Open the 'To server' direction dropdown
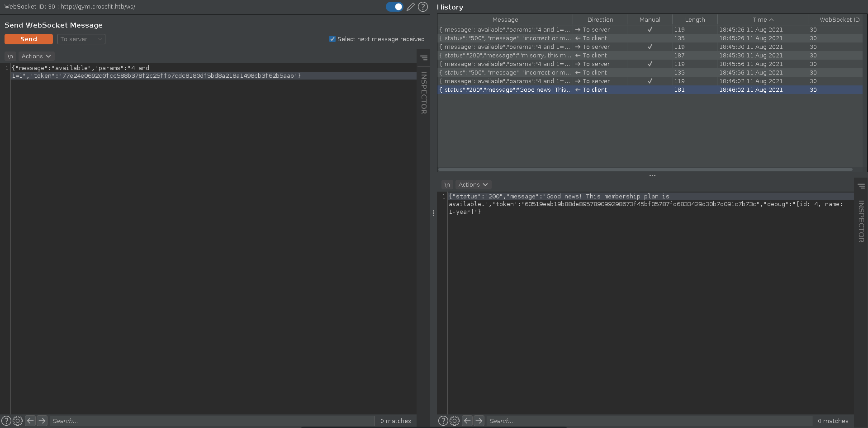This screenshot has width=868, height=428. point(81,39)
